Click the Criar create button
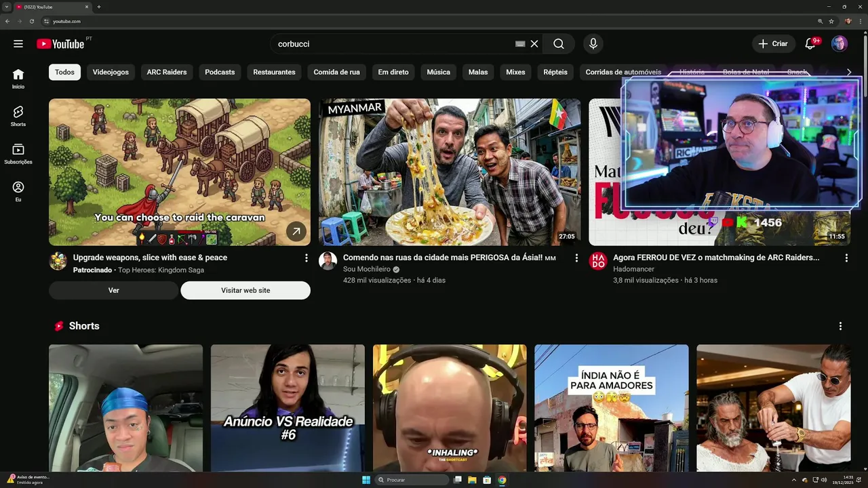This screenshot has width=868, height=488. (774, 43)
